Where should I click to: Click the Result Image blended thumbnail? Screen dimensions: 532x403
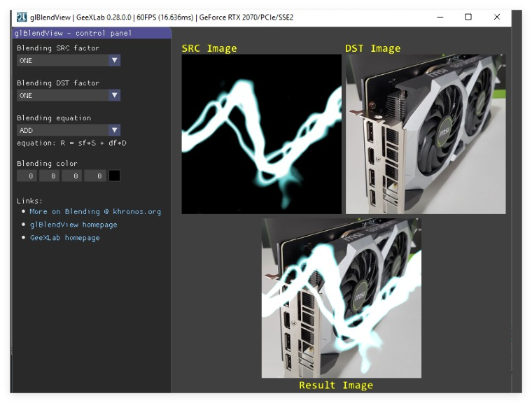[342, 298]
